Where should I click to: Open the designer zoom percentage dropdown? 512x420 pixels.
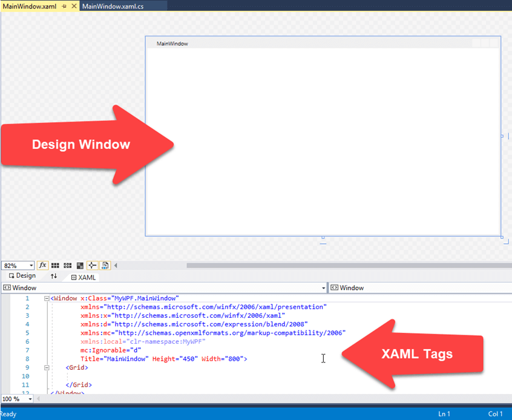(x=31, y=265)
